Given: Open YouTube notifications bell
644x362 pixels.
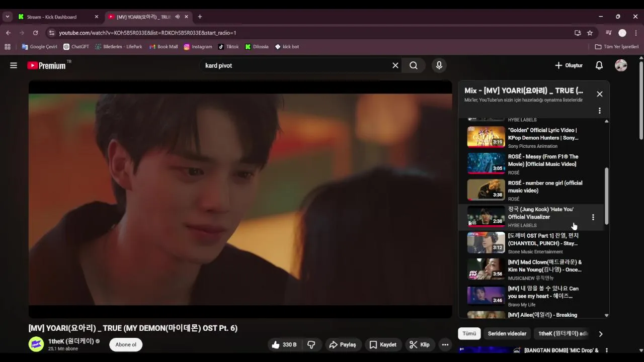Looking at the screenshot, I should click(x=599, y=65).
